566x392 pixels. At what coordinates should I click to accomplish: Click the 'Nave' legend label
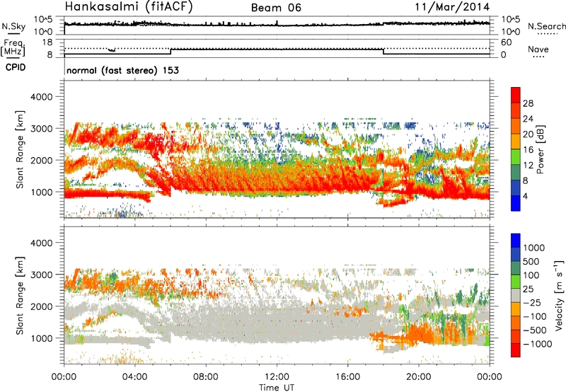click(x=538, y=50)
